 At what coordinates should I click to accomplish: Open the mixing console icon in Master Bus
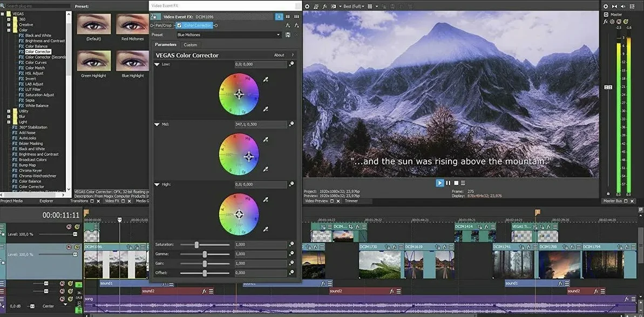pyautogui.click(x=632, y=6)
